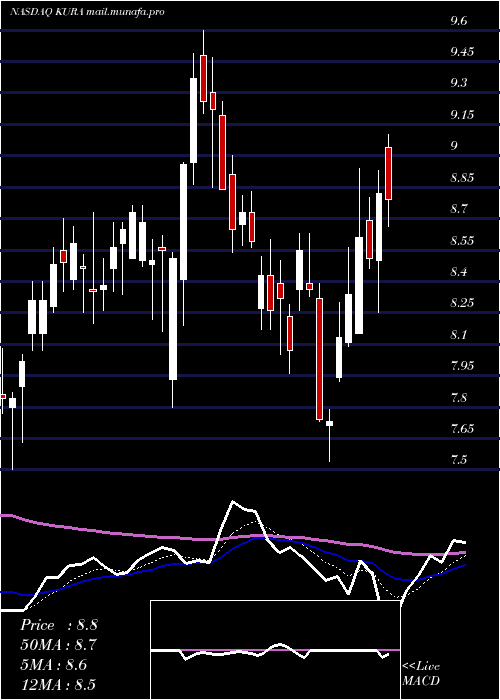
Task: Click the Price : 8.8 readout
Action: click(x=58, y=625)
